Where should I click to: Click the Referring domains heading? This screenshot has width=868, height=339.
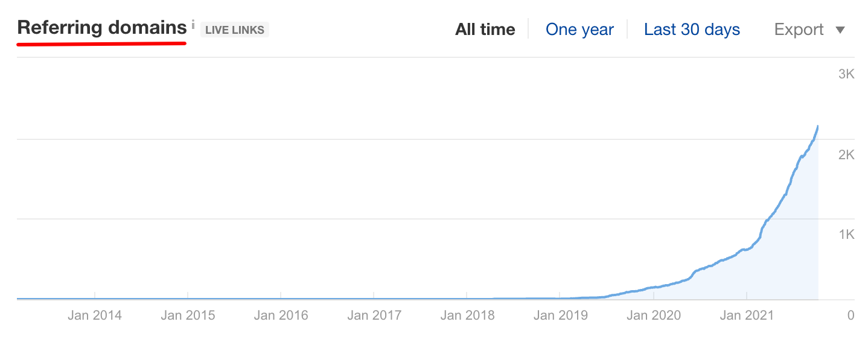(x=102, y=28)
